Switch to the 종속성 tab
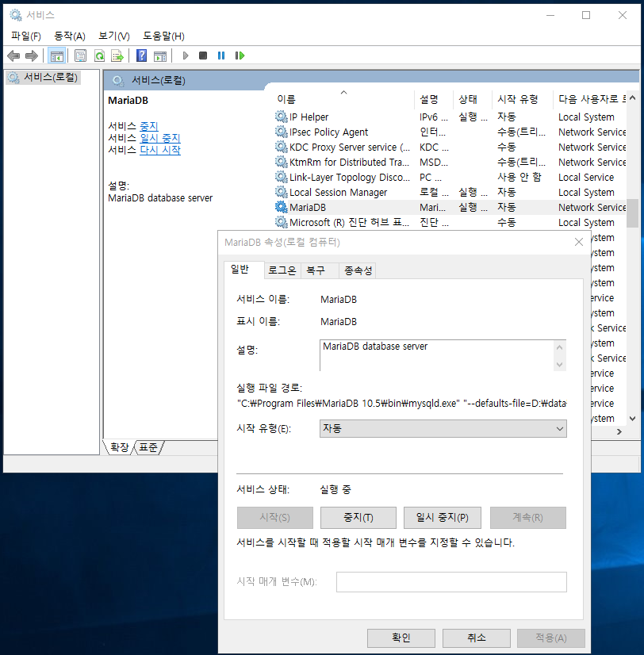644x655 pixels. point(358,270)
